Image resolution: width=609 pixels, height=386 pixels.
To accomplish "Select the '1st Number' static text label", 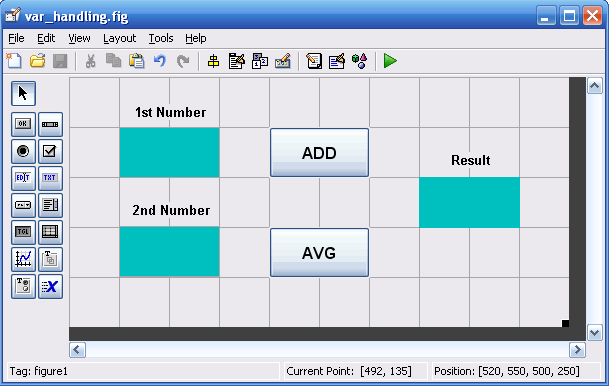I will [171, 113].
